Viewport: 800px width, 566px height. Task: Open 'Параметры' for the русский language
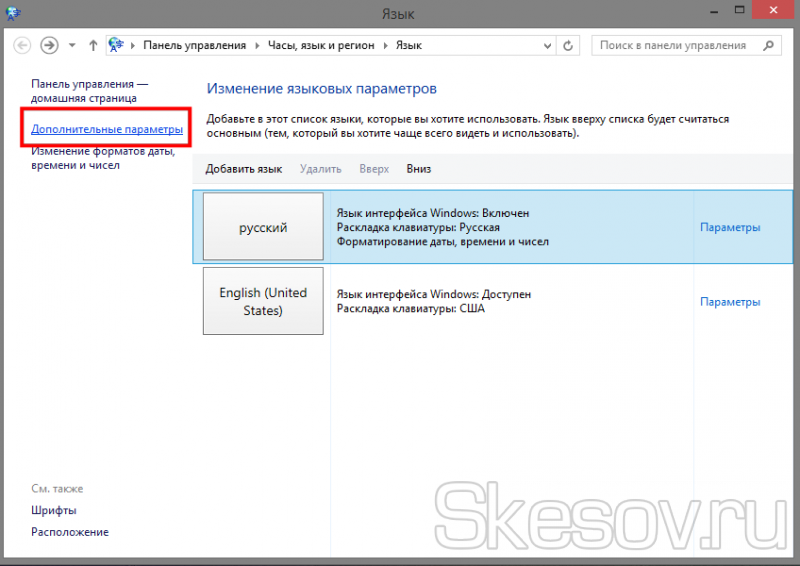[730, 227]
